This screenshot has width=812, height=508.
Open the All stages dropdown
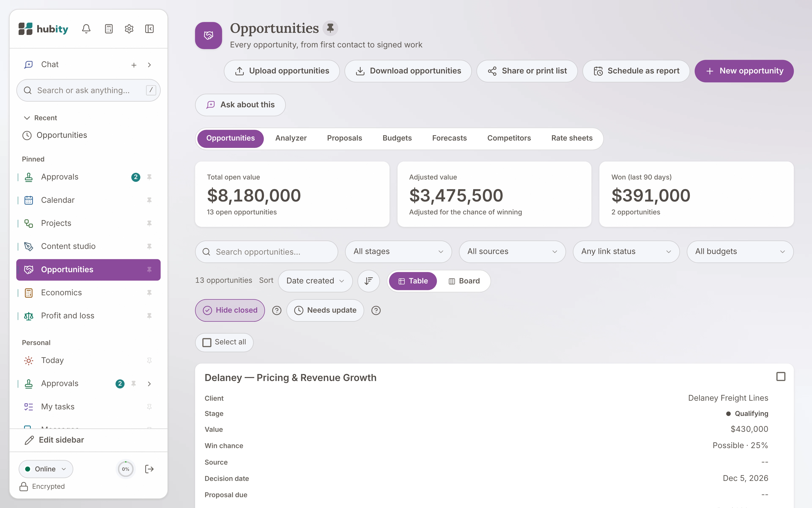(x=398, y=252)
